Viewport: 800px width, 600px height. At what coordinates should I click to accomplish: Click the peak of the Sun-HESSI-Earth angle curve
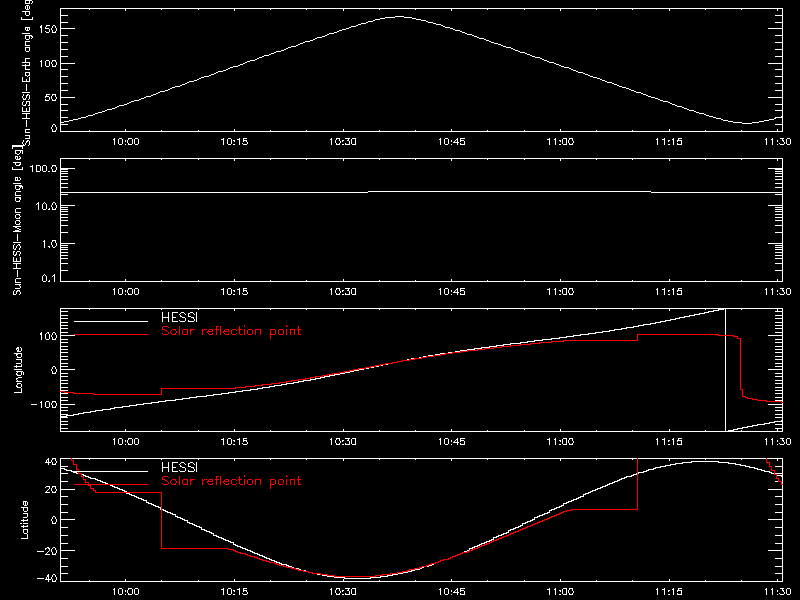(398, 17)
